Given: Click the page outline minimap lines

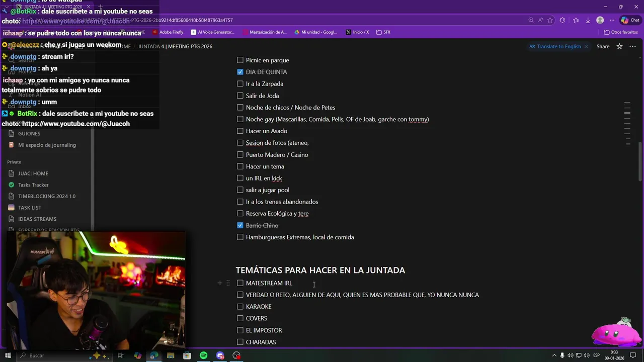Looking at the screenshot, I should [x=627, y=123].
